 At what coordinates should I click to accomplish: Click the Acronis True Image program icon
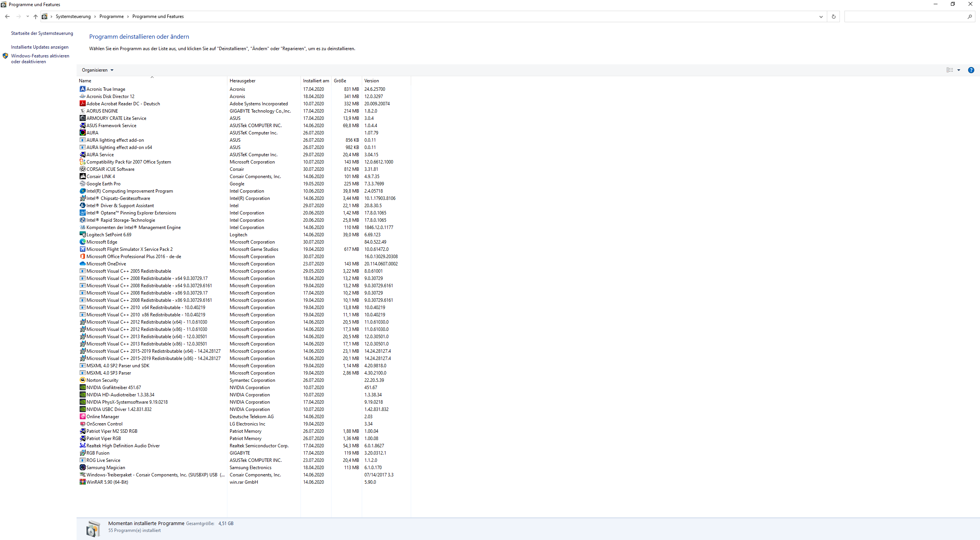point(82,89)
